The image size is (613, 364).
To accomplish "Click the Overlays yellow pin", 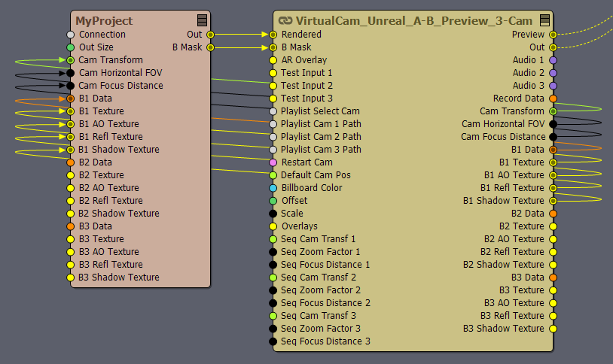I will pos(273,226).
